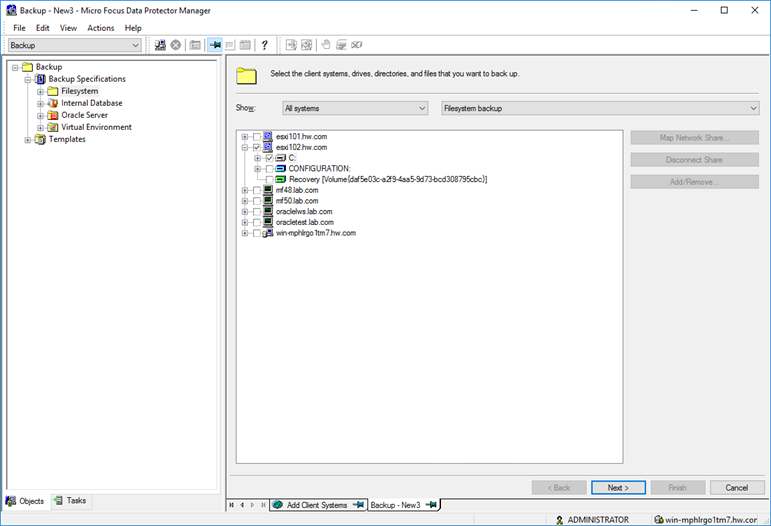Viewport: 771px width, 526px height.
Task: Click the Oracle Server tree icon
Action: click(x=53, y=115)
